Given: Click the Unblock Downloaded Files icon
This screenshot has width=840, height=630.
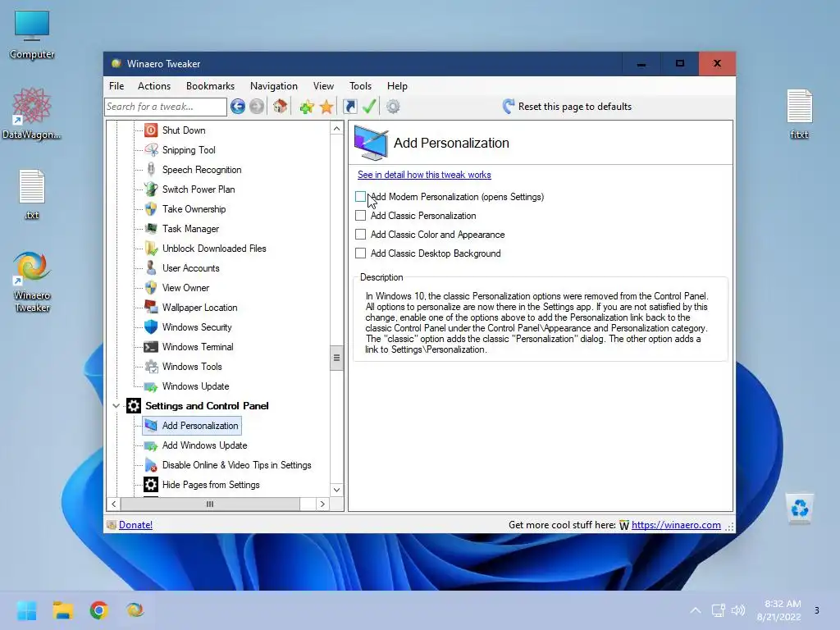Looking at the screenshot, I should pyautogui.click(x=151, y=249).
